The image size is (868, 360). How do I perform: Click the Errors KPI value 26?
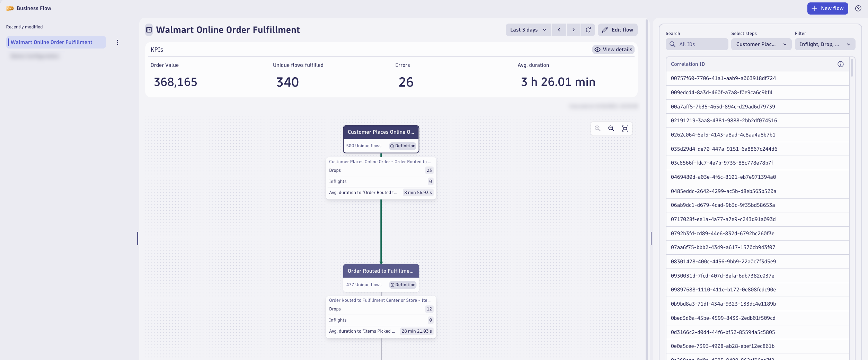coord(406,82)
